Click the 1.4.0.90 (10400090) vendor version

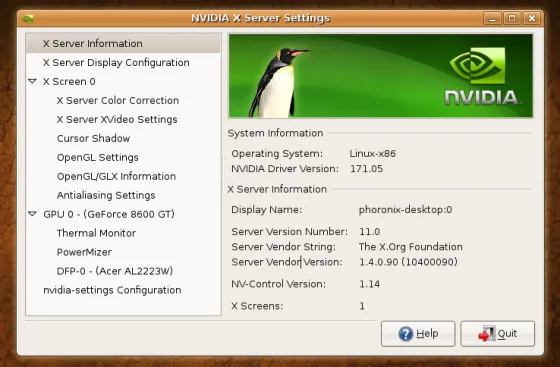click(408, 262)
